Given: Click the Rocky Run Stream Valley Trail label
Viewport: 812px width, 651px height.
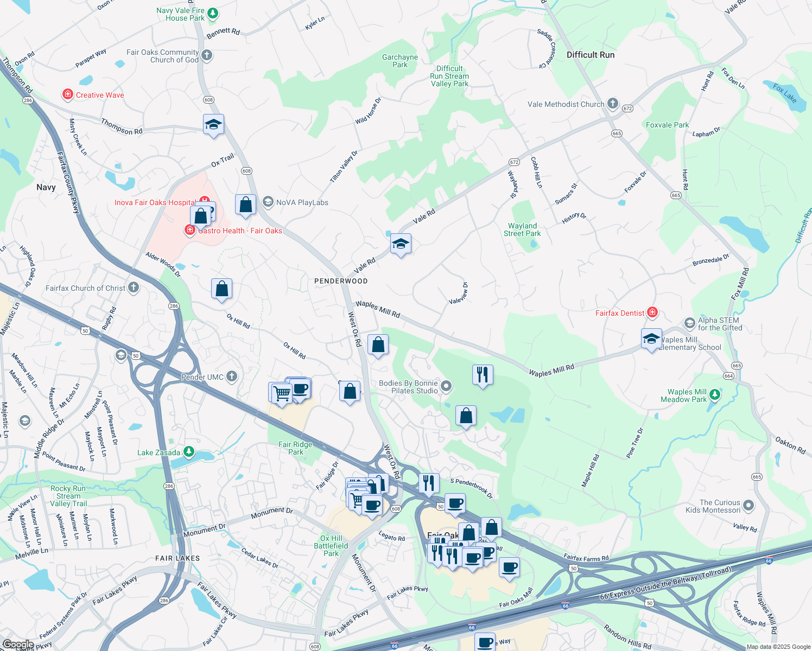Looking at the screenshot, I should tap(68, 496).
